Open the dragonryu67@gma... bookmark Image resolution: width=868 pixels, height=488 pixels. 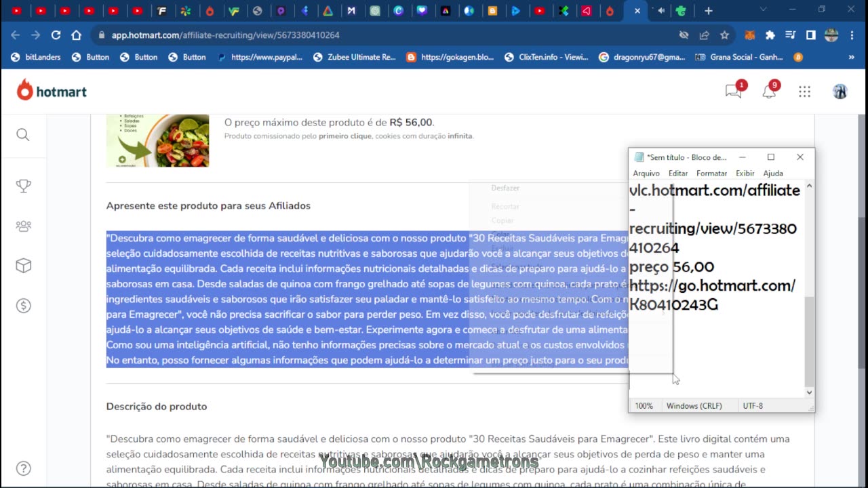click(642, 57)
